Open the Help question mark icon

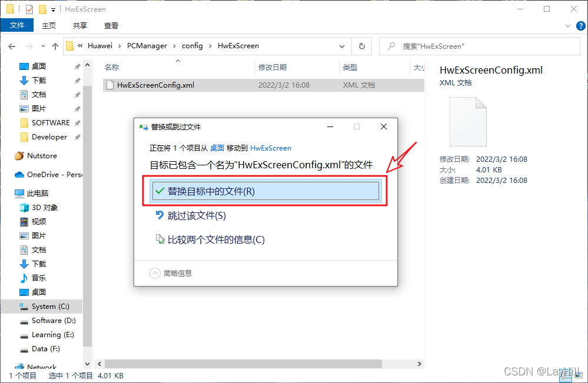[580, 26]
